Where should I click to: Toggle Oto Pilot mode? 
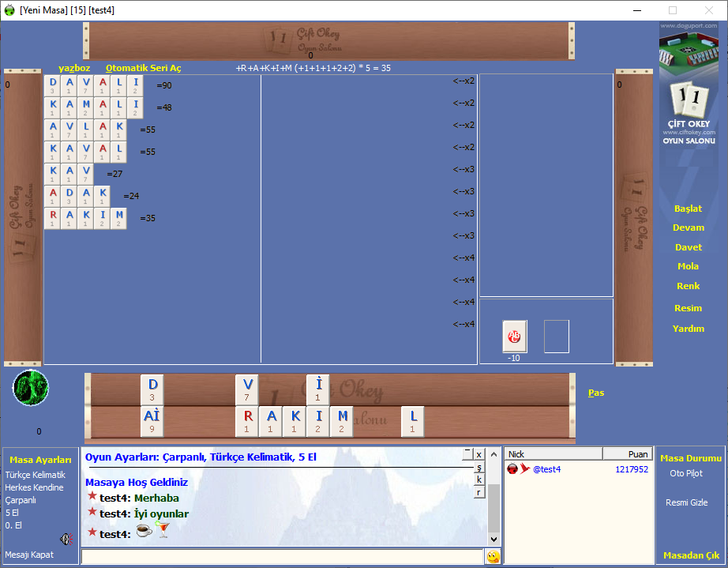point(685,473)
